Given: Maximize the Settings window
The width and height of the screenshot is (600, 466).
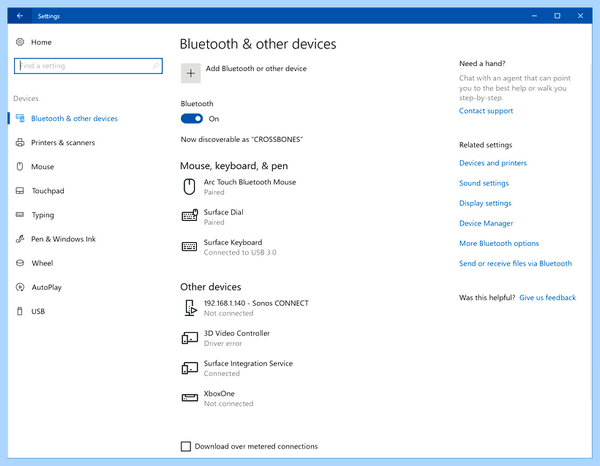Looking at the screenshot, I should tap(557, 16).
